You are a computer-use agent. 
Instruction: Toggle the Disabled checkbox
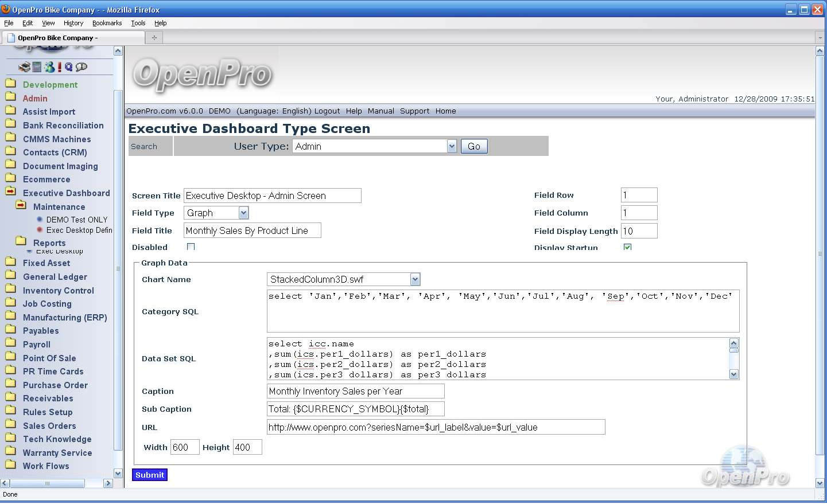tap(191, 247)
